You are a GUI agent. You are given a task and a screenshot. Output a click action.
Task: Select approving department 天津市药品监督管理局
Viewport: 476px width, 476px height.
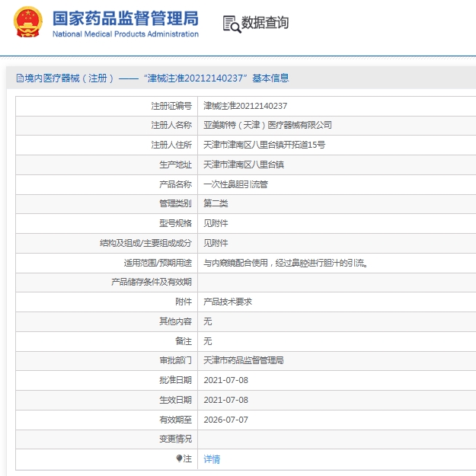click(244, 360)
